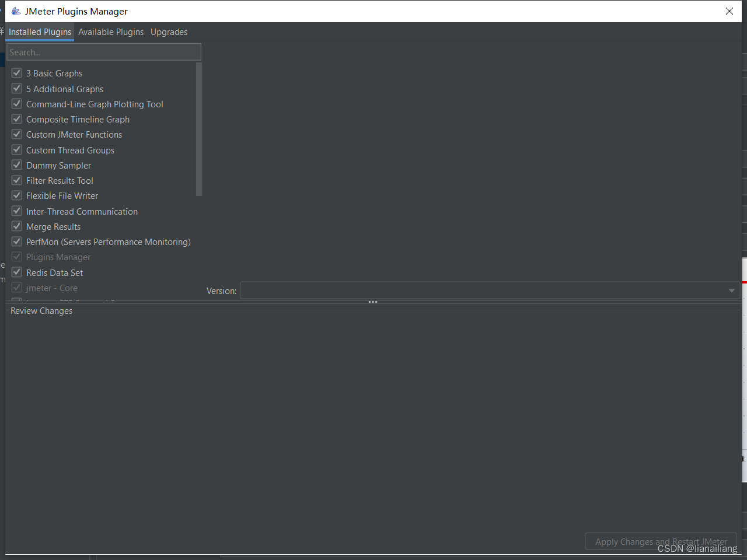Viewport: 747px width, 560px height.
Task: Select the Filter Results Tool entry
Action: click(60, 181)
